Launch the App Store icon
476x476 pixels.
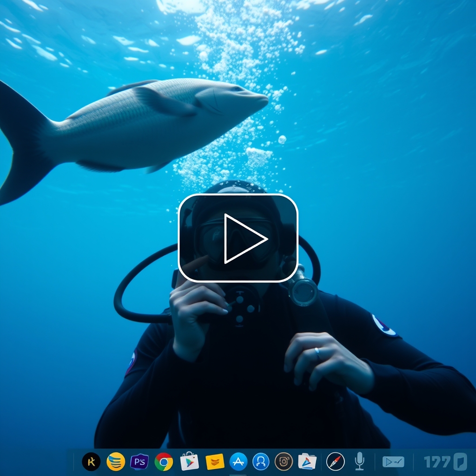tap(238, 462)
